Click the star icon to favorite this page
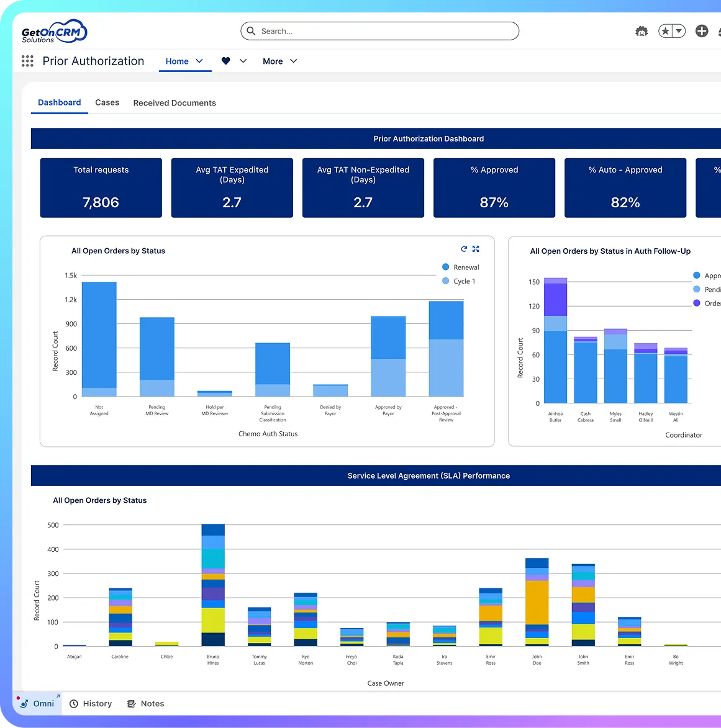 click(x=666, y=30)
